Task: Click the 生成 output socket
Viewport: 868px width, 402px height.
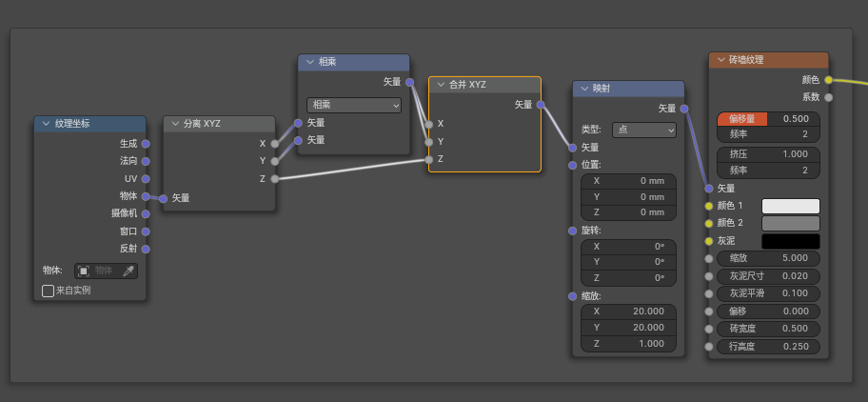Action: coord(146,143)
